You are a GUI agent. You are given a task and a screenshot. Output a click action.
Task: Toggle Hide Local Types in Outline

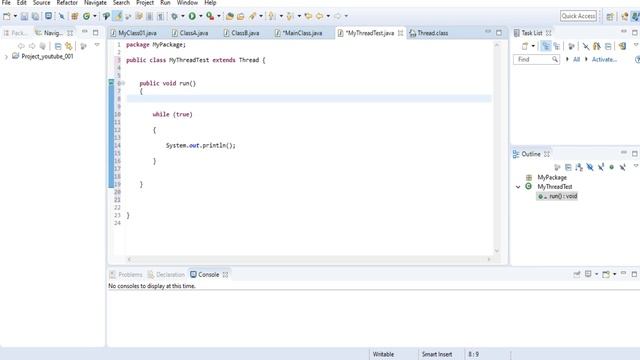tap(622, 167)
